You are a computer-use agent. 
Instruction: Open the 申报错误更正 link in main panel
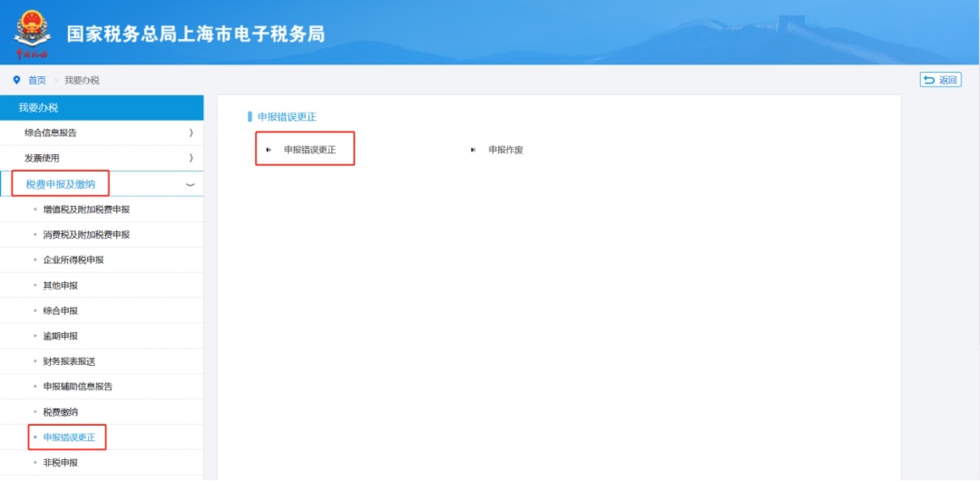coord(309,150)
